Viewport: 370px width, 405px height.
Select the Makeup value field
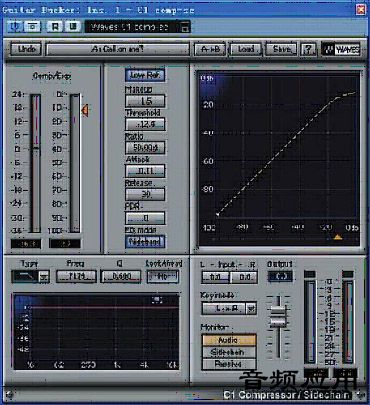(145, 101)
